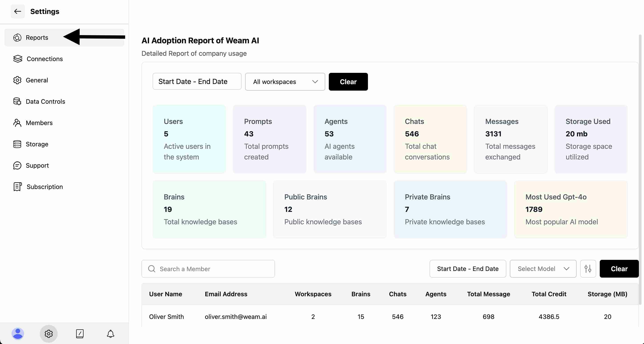
Task: Click the Search a Member field
Action: pos(208,269)
